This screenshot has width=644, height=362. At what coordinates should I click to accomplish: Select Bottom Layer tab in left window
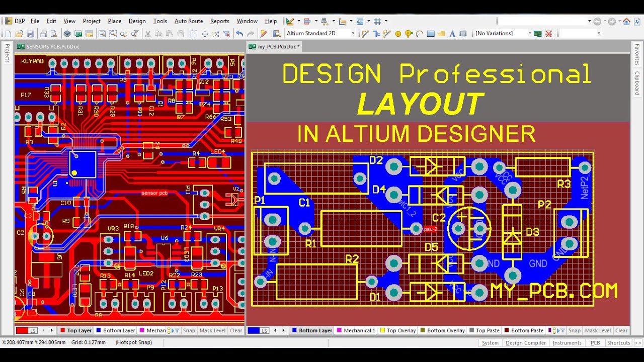click(x=116, y=330)
